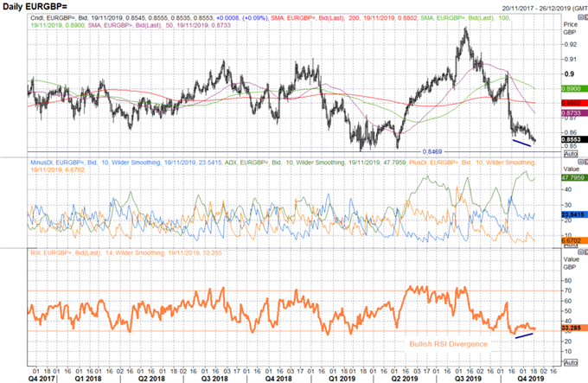Click the 'Price GBP' axis title
This screenshot has height=383, width=588.
(x=570, y=29)
